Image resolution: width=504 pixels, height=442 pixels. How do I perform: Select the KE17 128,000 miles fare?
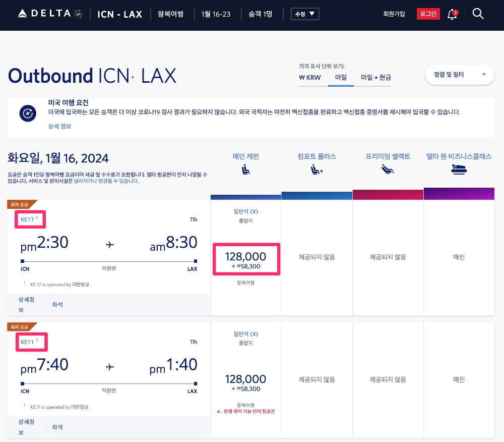click(x=246, y=260)
